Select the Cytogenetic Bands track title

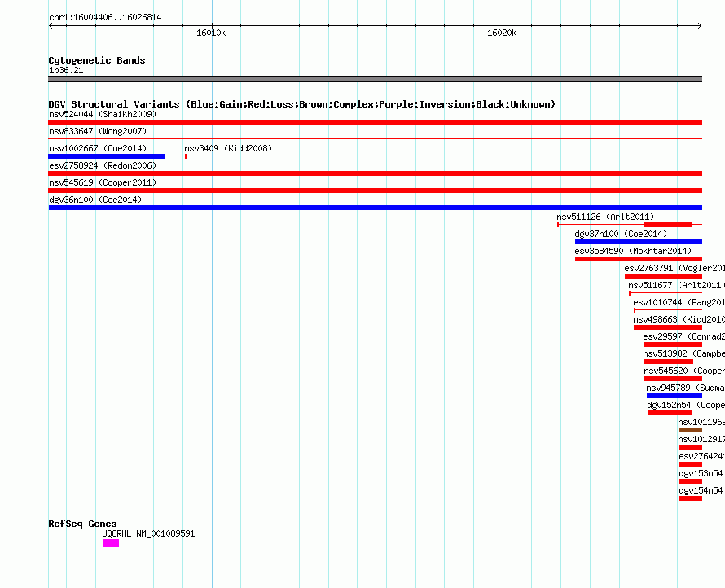click(x=97, y=60)
